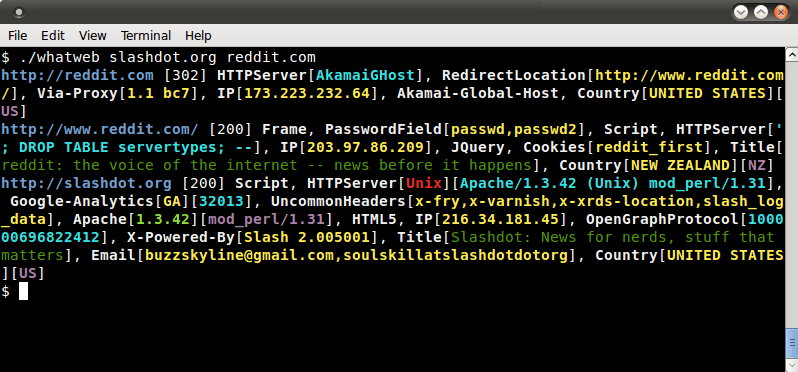The image size is (798, 372).
Task: Maximize the terminal window
Action: click(x=761, y=12)
